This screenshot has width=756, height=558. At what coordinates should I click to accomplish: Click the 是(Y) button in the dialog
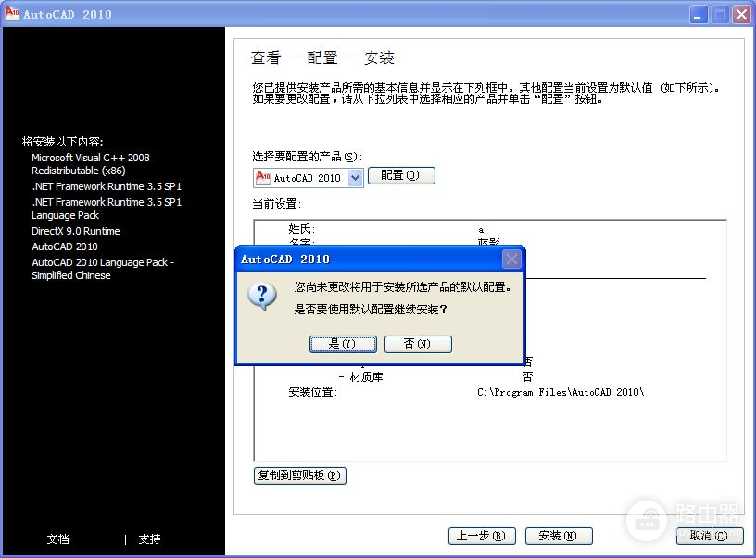tap(343, 344)
